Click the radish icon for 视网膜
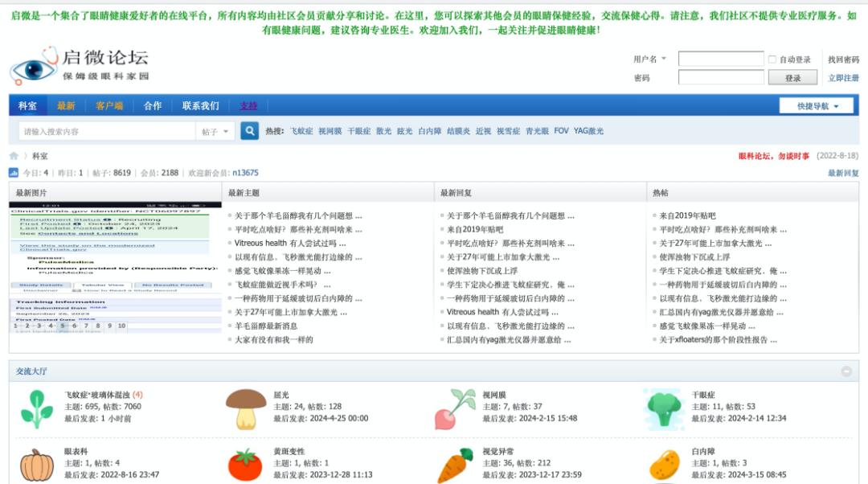The width and height of the screenshot is (868, 484). pos(455,408)
